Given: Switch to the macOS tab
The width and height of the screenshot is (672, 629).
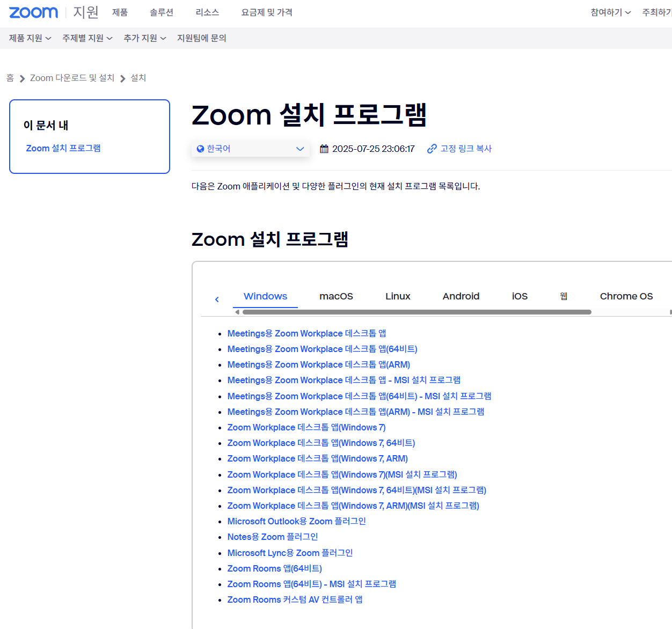Looking at the screenshot, I should (x=336, y=296).
